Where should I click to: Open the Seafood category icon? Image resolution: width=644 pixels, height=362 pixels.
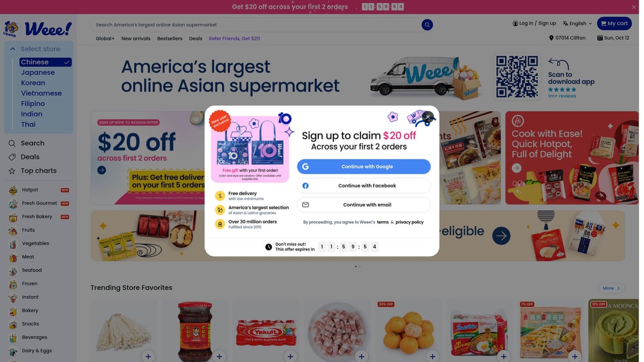point(13,271)
